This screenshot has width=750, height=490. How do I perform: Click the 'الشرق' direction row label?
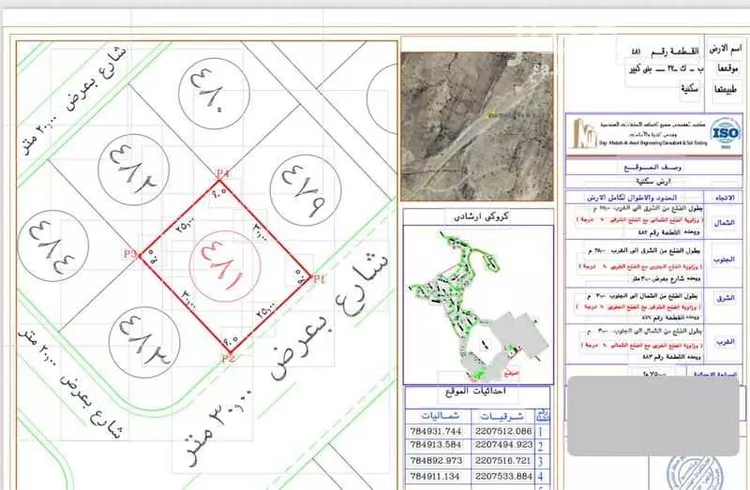(x=725, y=298)
